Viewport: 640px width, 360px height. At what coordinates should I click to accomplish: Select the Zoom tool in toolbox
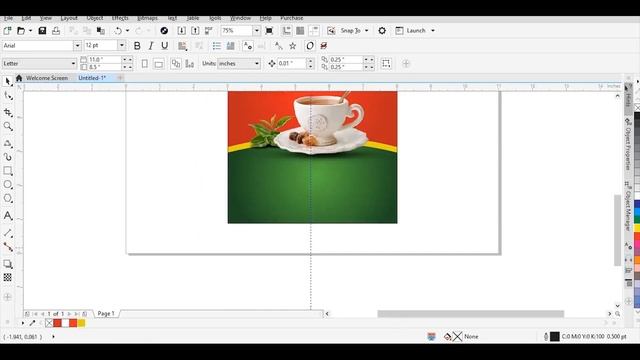(8, 127)
